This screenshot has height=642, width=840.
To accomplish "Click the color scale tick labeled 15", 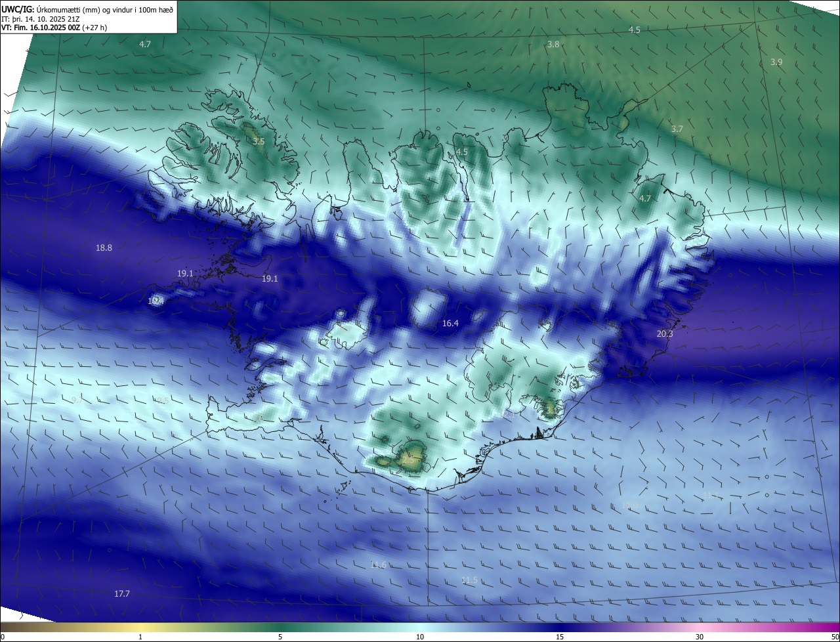I will click(x=560, y=637).
